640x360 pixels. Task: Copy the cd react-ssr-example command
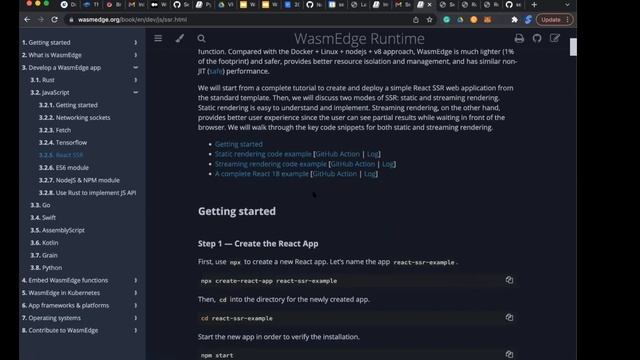(509, 317)
